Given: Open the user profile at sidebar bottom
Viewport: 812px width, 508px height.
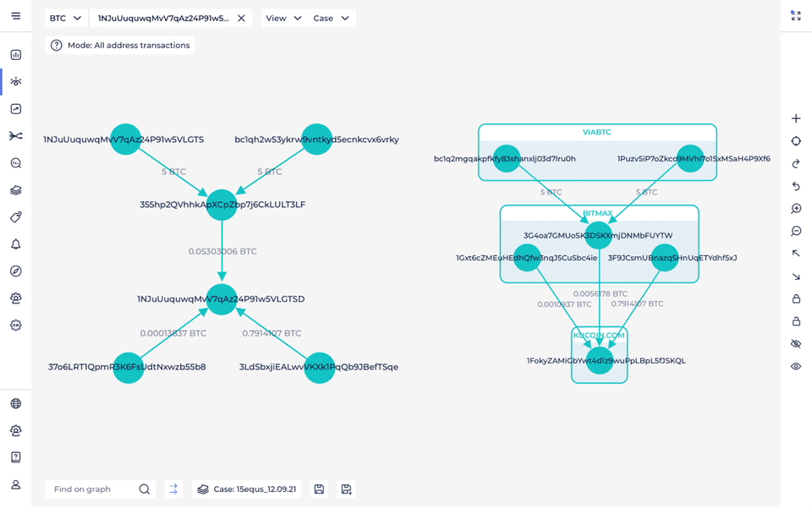Looking at the screenshot, I should click(15, 484).
